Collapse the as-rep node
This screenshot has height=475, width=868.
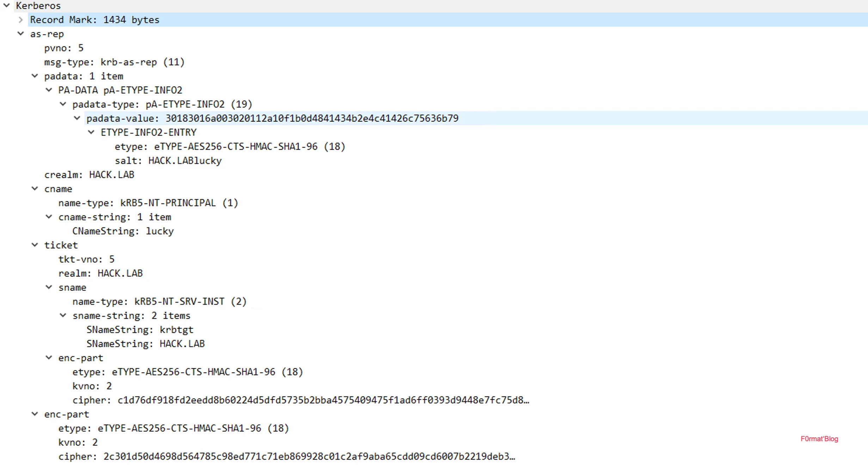[x=21, y=34]
